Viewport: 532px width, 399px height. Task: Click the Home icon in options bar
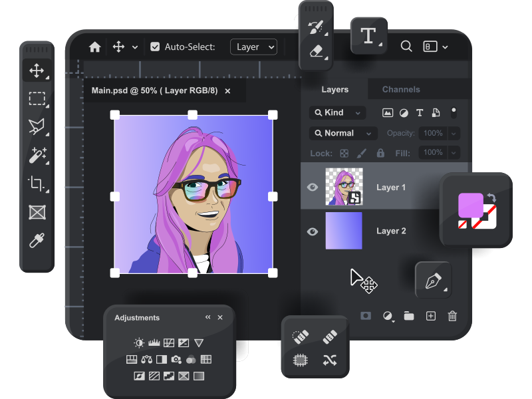(x=94, y=47)
